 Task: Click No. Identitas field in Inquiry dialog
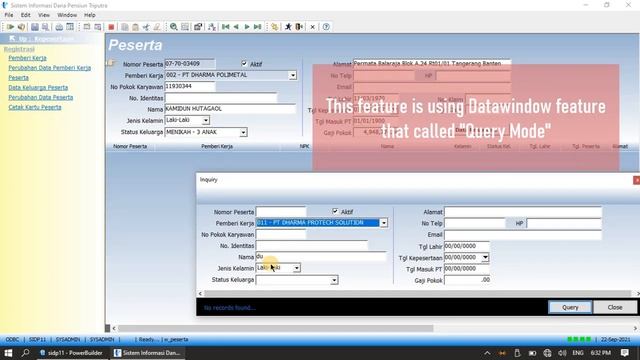311,246
